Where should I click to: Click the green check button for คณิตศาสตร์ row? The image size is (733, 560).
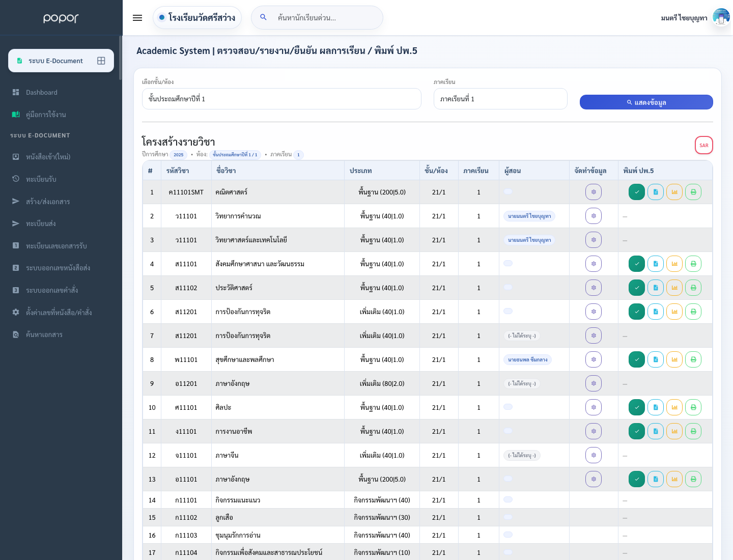tap(637, 192)
